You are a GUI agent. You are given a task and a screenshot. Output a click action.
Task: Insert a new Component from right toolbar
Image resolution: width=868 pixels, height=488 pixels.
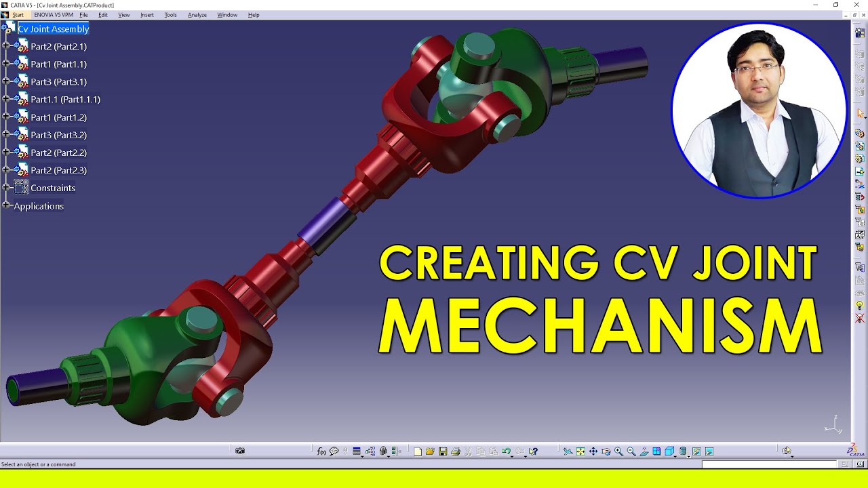tap(860, 134)
